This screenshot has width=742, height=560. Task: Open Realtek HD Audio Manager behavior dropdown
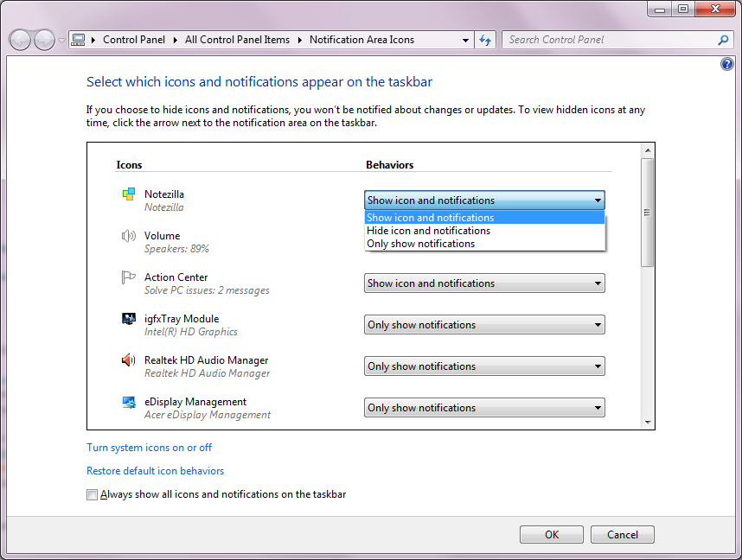pos(484,366)
